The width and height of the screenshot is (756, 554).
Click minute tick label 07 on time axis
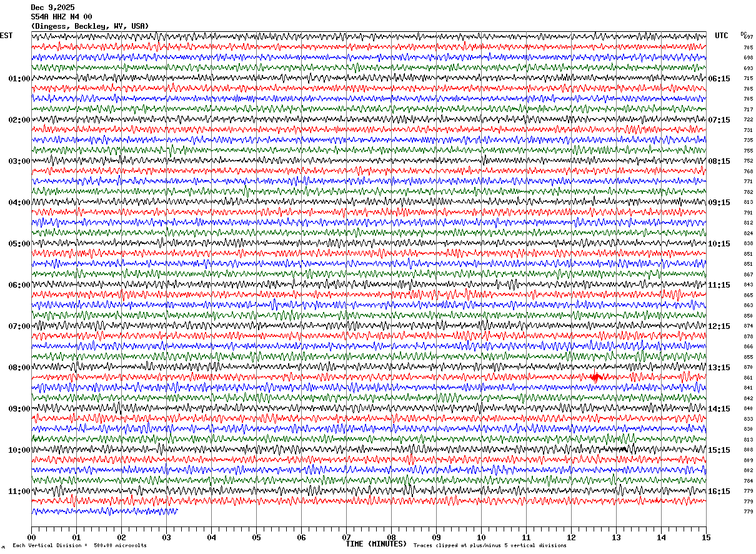pyautogui.click(x=346, y=537)
